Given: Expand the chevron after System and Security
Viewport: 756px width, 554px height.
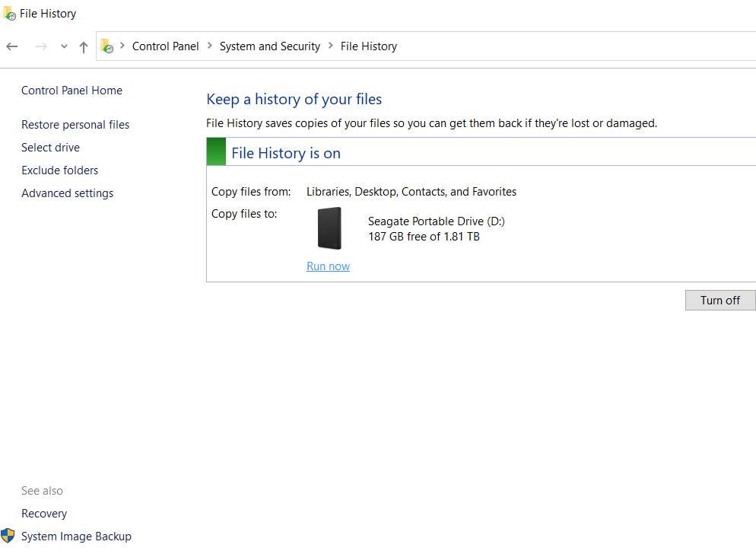Looking at the screenshot, I should click(x=331, y=46).
